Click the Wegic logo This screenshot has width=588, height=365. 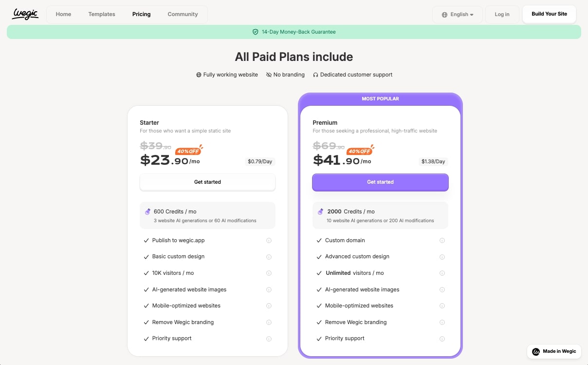pos(25,14)
